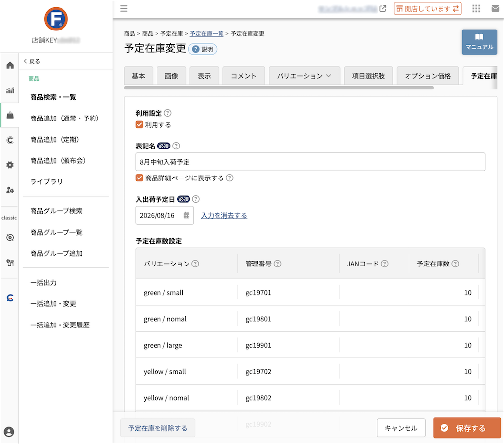The height and width of the screenshot is (444, 504).
Task: Click 予定在庫数 for green / small
Action: click(443, 293)
